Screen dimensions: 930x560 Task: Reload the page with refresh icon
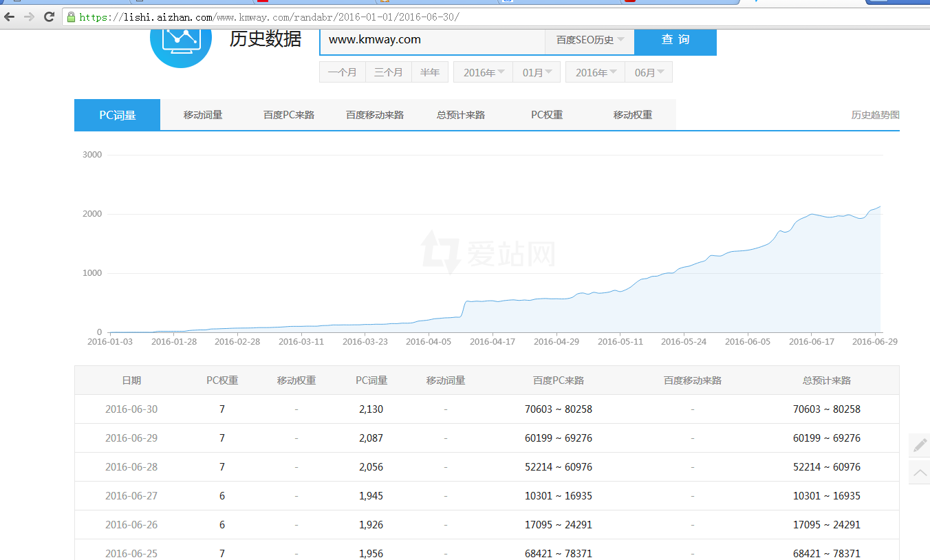(x=49, y=17)
